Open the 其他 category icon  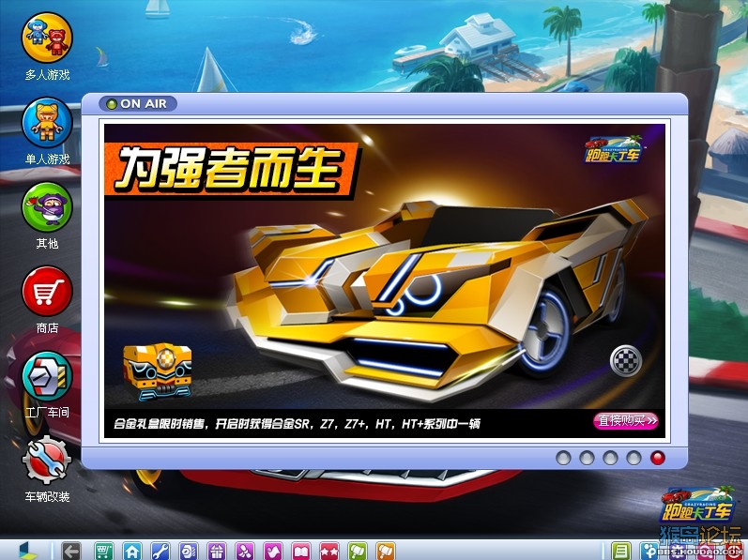47,207
